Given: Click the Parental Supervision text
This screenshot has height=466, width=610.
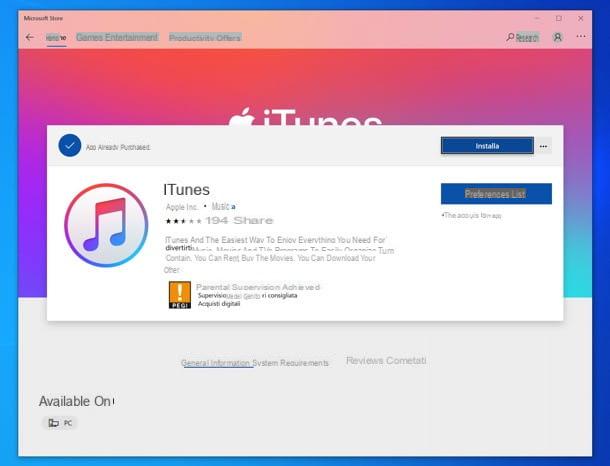Looking at the screenshot, I should point(258,287).
